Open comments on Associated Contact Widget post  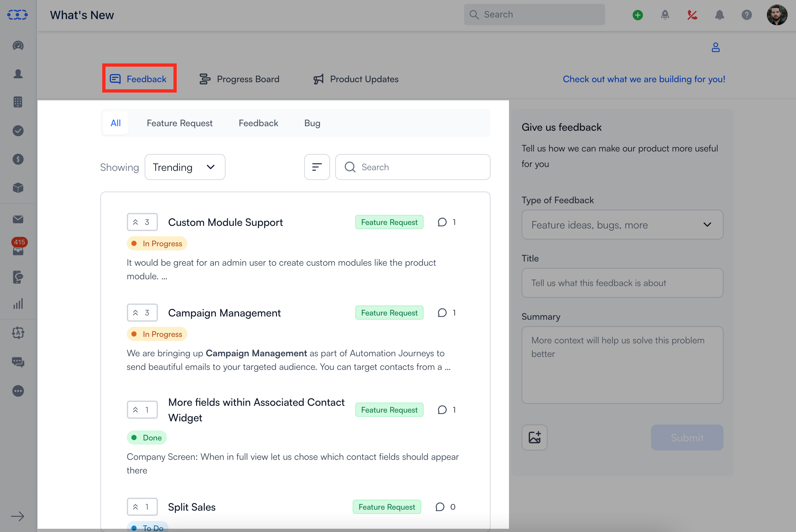(447, 410)
